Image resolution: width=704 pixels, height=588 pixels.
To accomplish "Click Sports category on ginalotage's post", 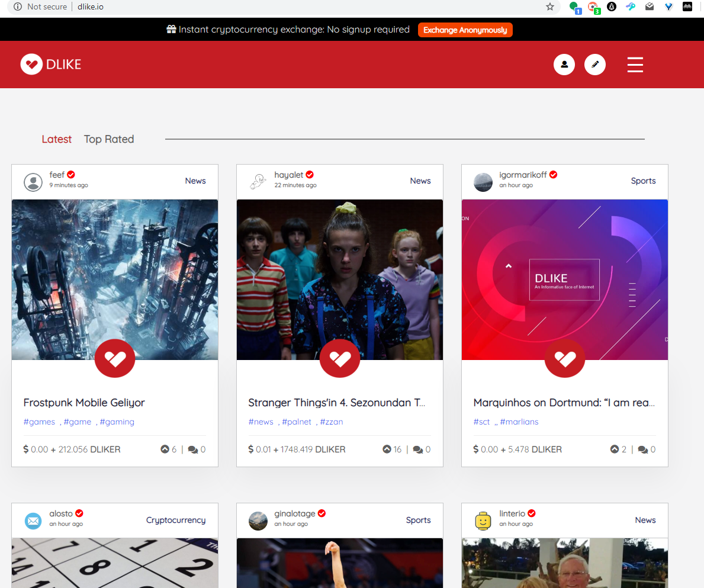I will click(x=419, y=520).
